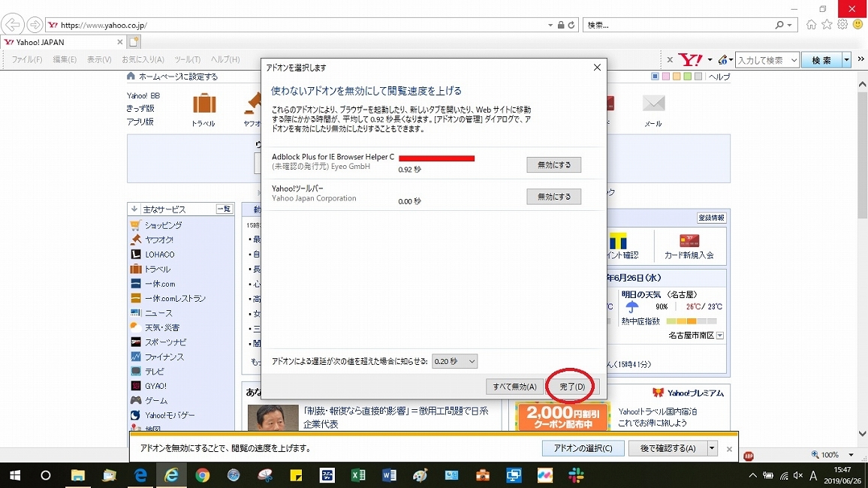The image size is (868, 488).
Task: Open the ヘルプ(H) menu
Action: [225, 59]
